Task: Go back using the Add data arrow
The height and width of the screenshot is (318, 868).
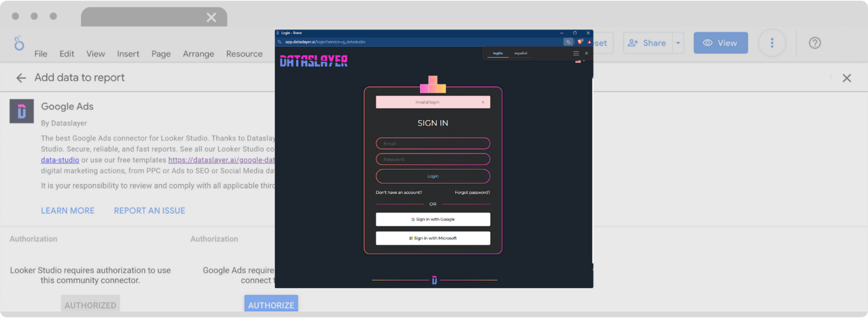Action: (x=21, y=78)
